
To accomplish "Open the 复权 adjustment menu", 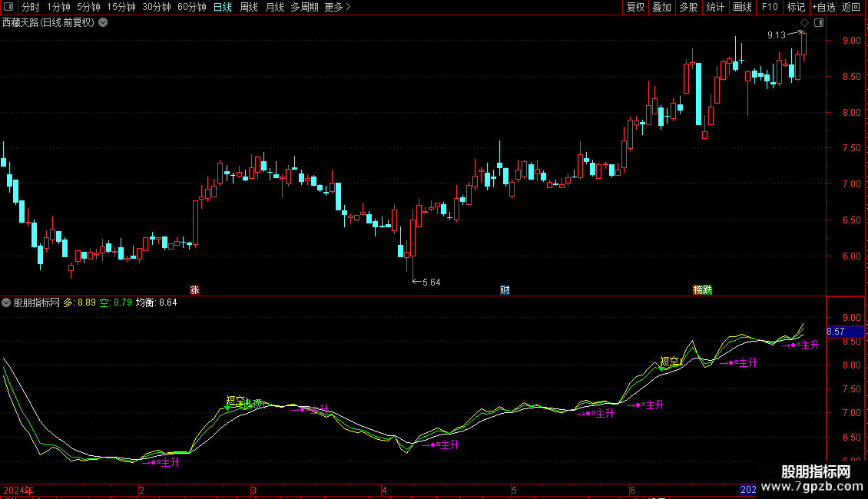I will point(635,7).
